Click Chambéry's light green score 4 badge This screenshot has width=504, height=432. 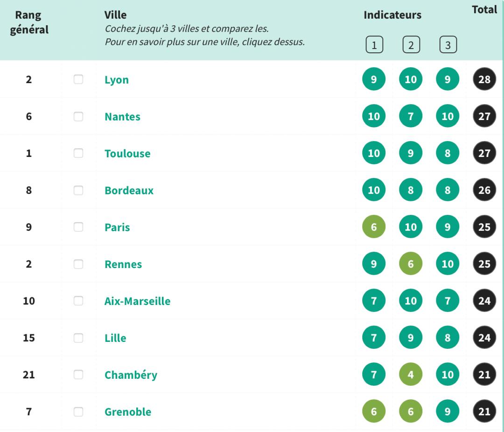coord(411,375)
